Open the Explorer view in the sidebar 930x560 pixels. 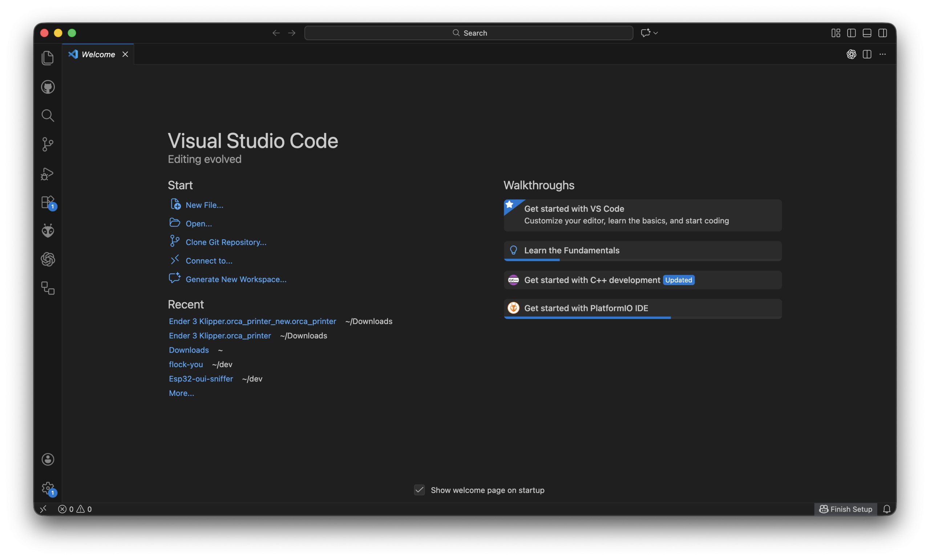(48, 57)
